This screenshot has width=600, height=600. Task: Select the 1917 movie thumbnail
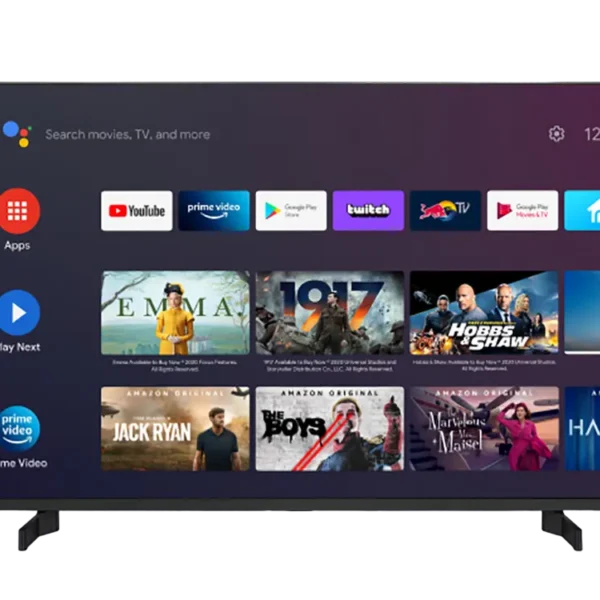(330, 313)
